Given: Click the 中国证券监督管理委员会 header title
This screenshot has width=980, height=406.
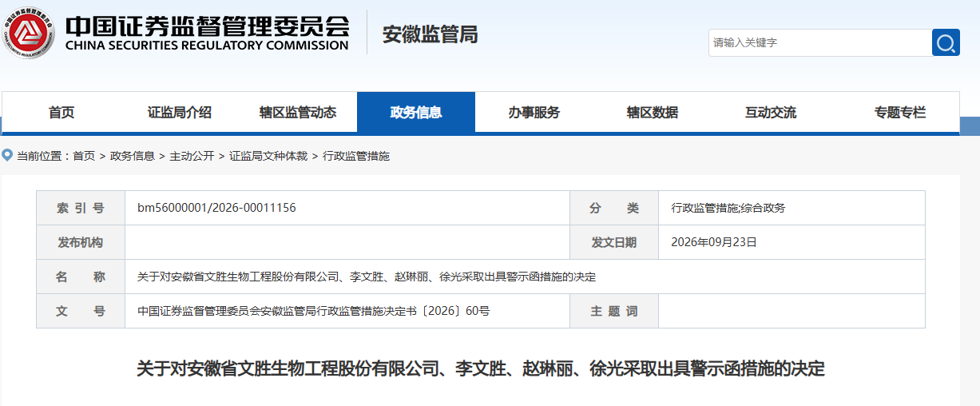Looking at the screenshot, I should pyautogui.click(x=207, y=25).
